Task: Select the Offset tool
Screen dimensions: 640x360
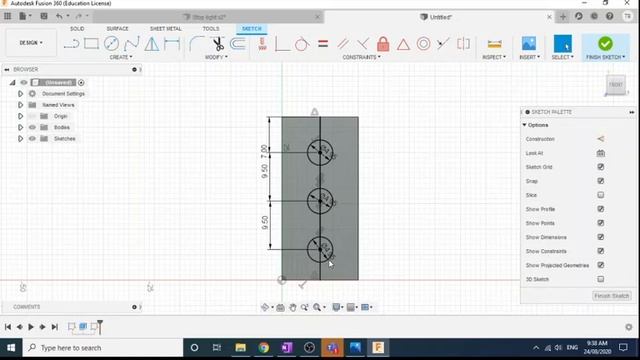Action: [238, 44]
